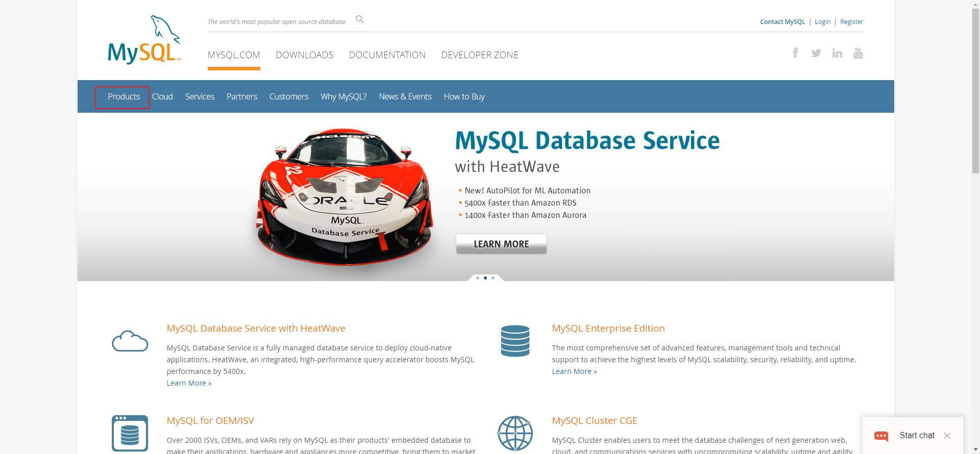The image size is (980, 454).
Task: Click "with HeatWave" banner subtitle
Action: 507,167
